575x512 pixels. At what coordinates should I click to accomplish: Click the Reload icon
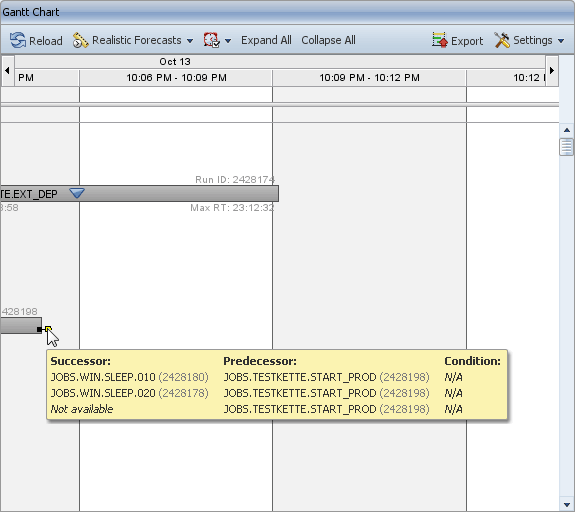tap(18, 40)
